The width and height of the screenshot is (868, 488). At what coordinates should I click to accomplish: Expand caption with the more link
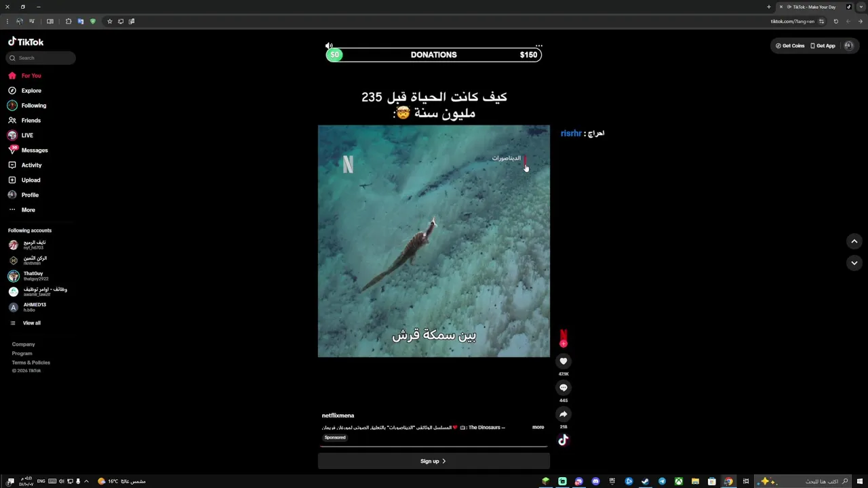coord(538,427)
